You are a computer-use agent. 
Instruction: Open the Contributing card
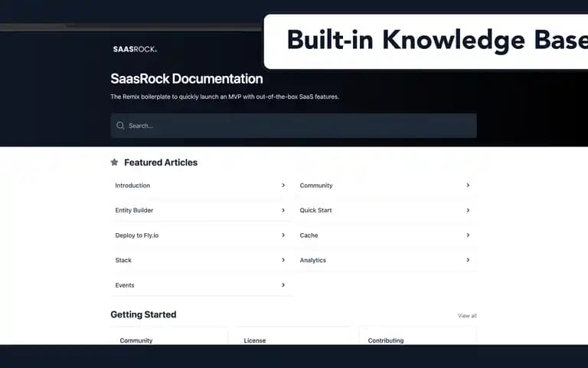click(418, 336)
